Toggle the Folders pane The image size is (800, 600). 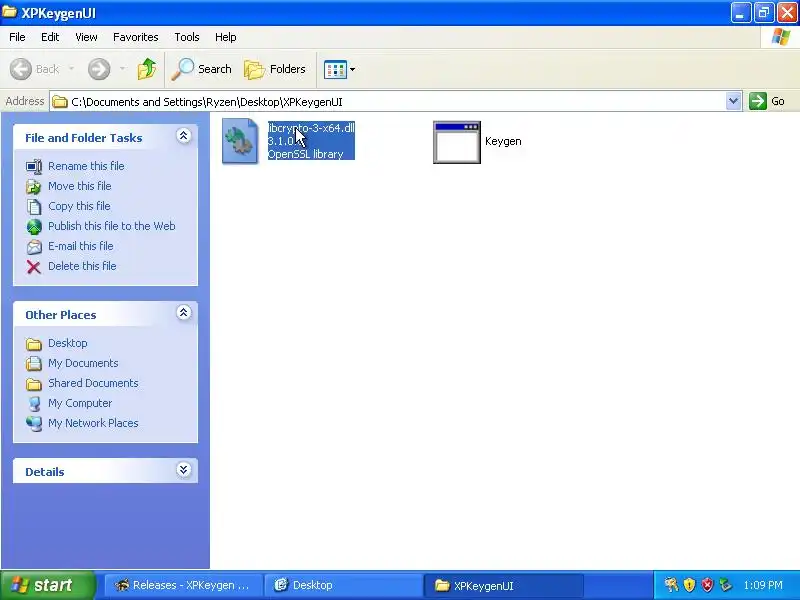(274, 69)
